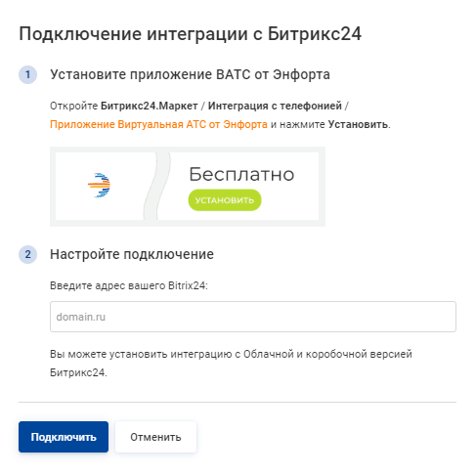Click the Введите адрес вашего Bitrix24 label

[x=129, y=285]
